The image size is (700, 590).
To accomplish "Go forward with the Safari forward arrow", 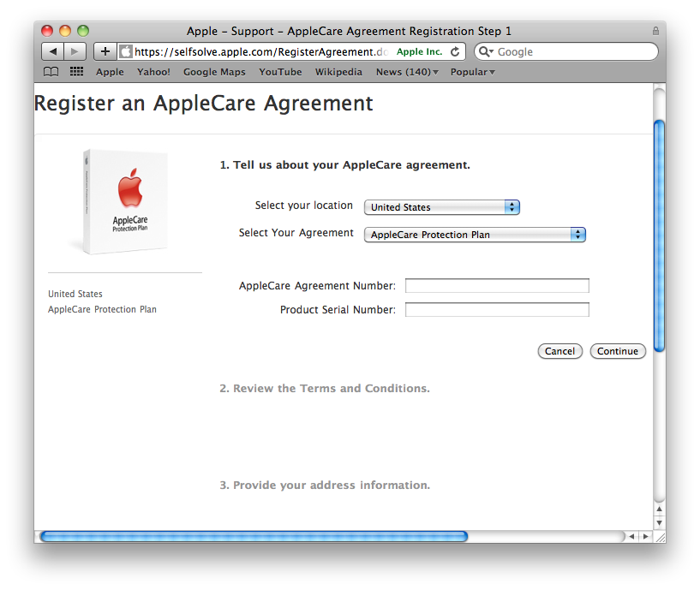I will point(75,51).
